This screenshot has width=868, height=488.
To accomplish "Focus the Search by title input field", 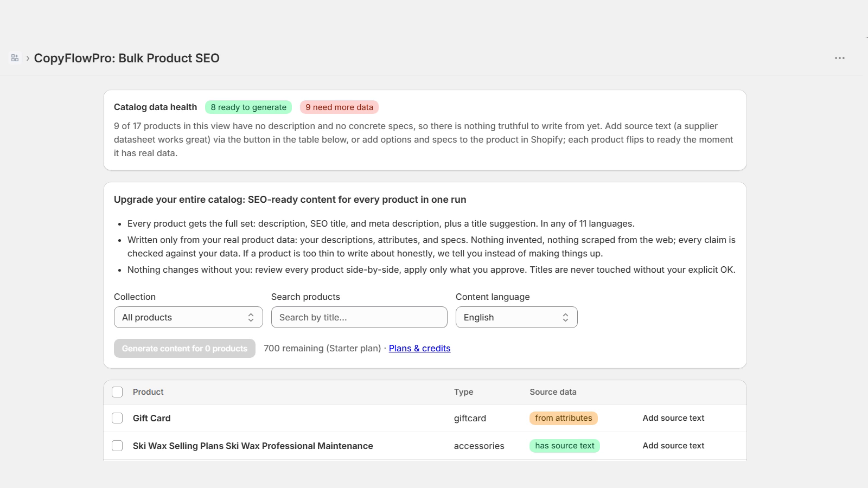I will tap(359, 317).
